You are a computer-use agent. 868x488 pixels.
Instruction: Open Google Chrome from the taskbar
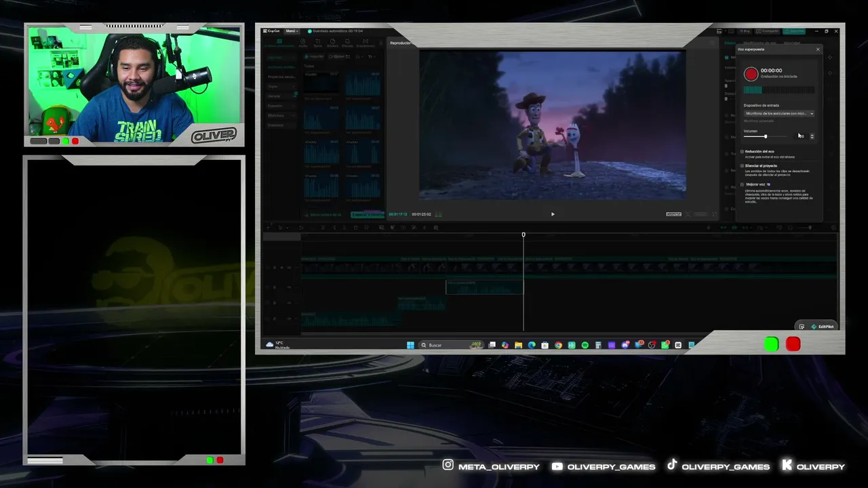(x=558, y=345)
